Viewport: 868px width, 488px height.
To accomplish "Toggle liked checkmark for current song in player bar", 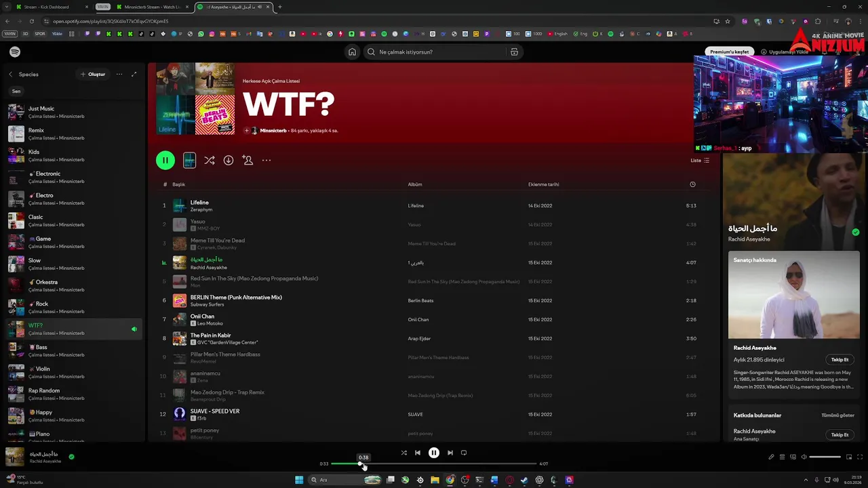I will (71, 457).
